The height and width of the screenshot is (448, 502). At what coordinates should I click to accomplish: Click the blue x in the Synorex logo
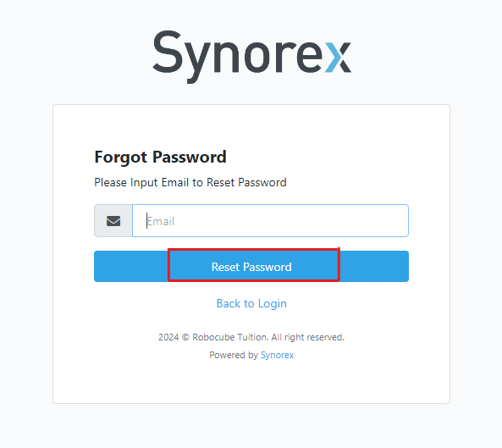coord(339,58)
